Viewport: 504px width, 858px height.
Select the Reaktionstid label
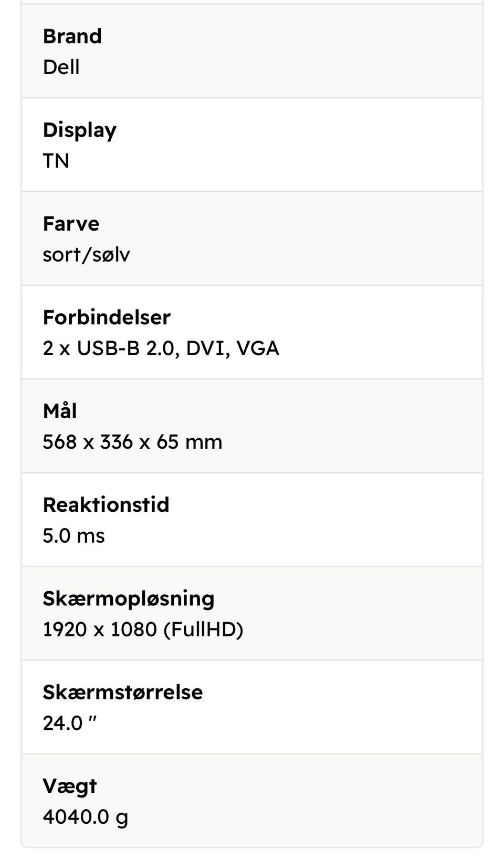pyautogui.click(x=106, y=505)
